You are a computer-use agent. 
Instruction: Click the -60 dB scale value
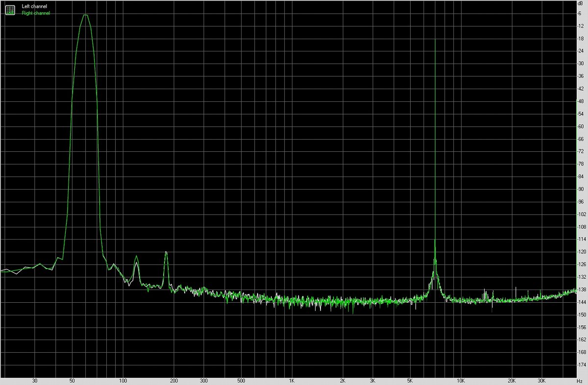point(581,126)
